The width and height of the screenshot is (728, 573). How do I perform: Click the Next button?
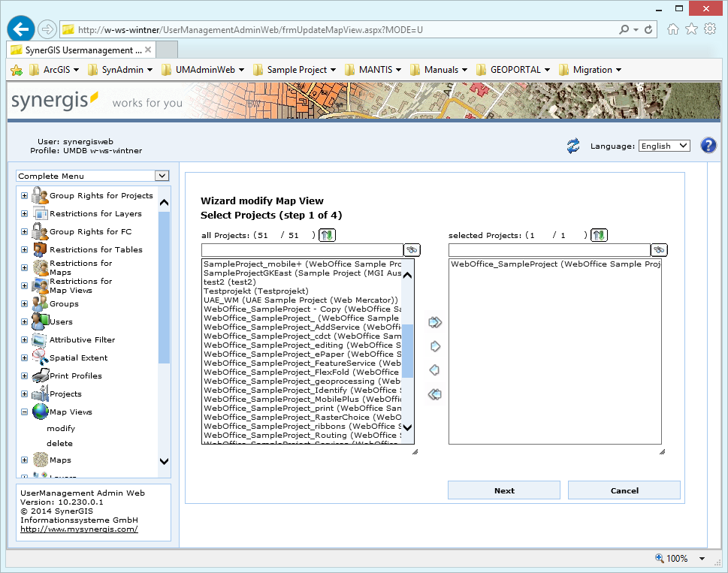click(x=503, y=490)
